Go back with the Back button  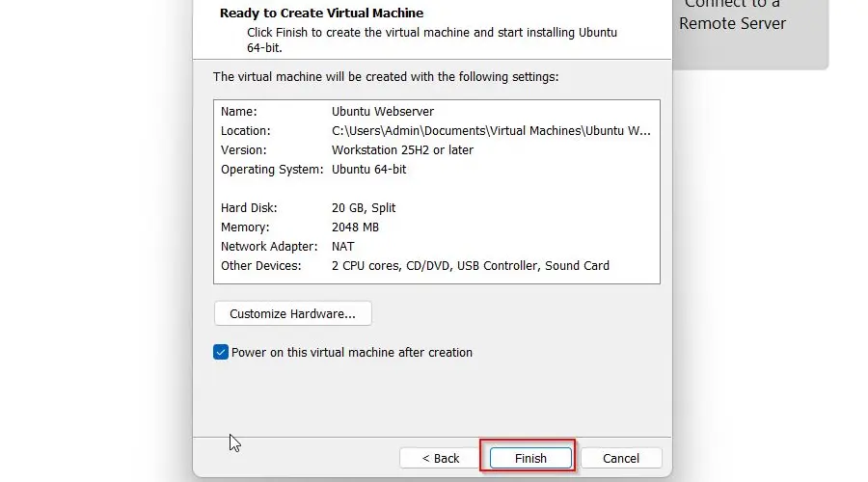click(x=439, y=458)
